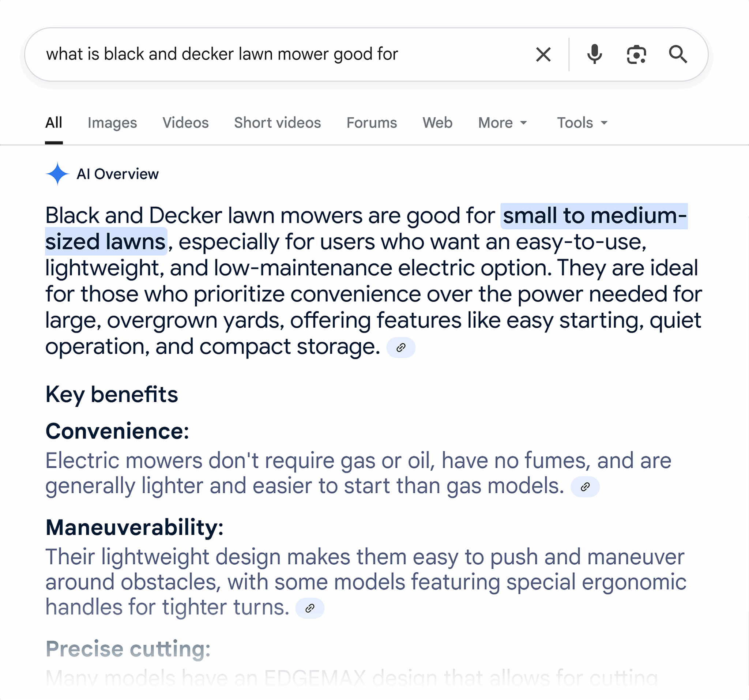Start voice search with the microphone icon

click(x=594, y=54)
